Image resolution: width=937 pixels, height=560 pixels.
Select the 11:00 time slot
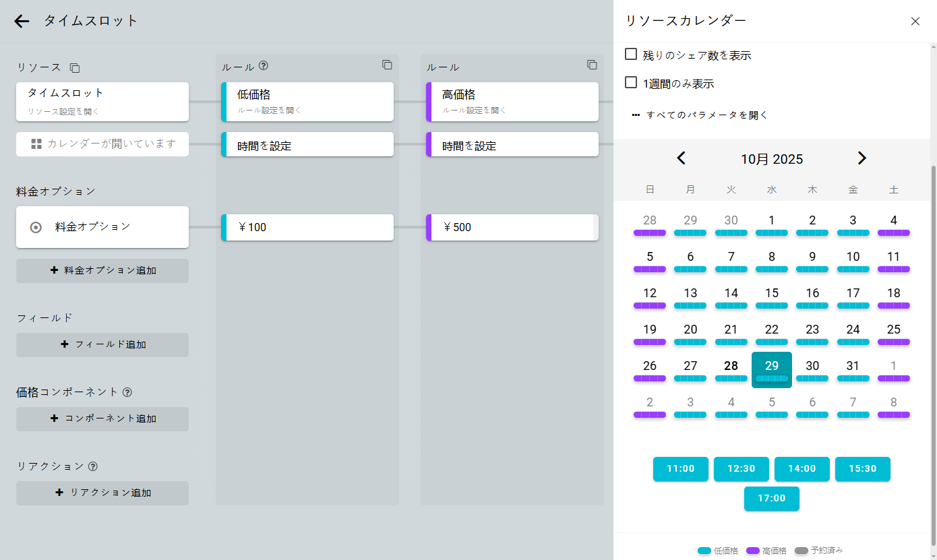tap(681, 469)
